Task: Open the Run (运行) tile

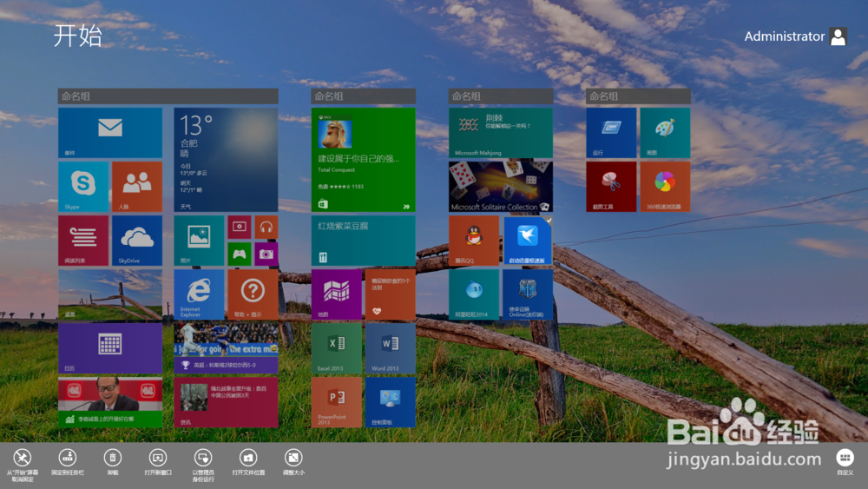Action: [611, 133]
